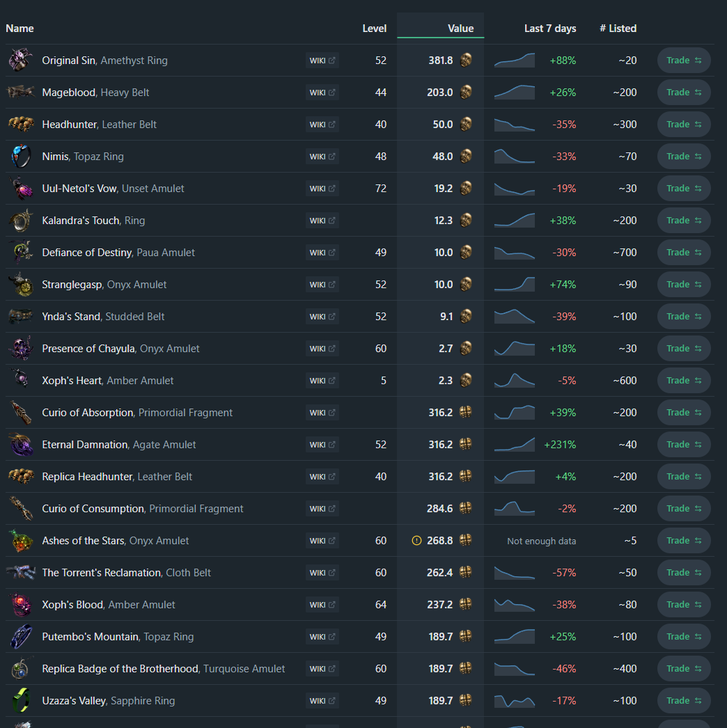This screenshot has width=727, height=728.
Task: Sort by the Last 7 days column
Action: [x=550, y=29]
